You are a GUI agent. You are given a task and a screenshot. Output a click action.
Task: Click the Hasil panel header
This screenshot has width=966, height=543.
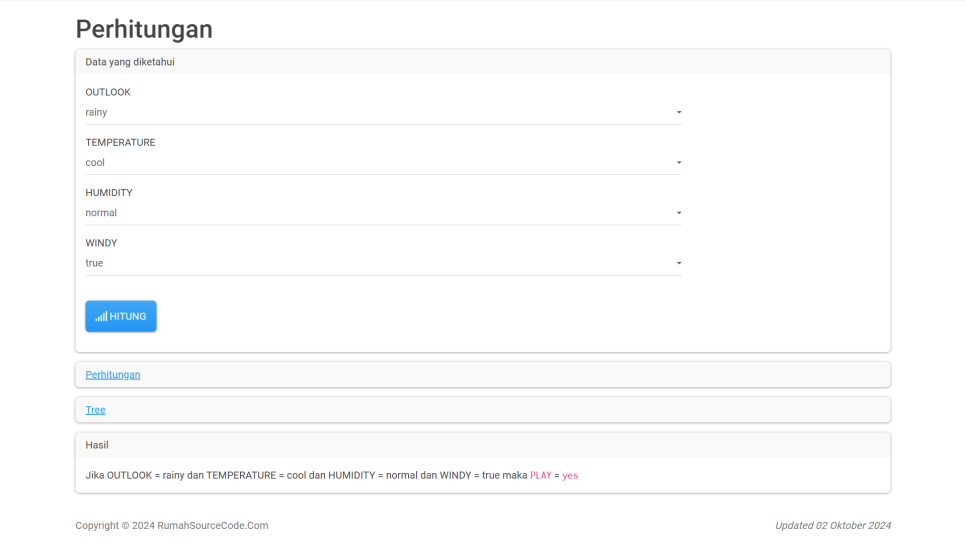pos(97,445)
